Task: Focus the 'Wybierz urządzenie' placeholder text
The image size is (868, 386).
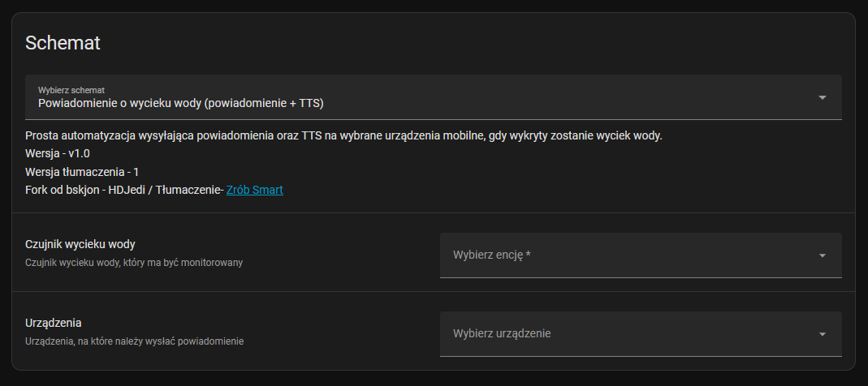Action: pos(503,334)
